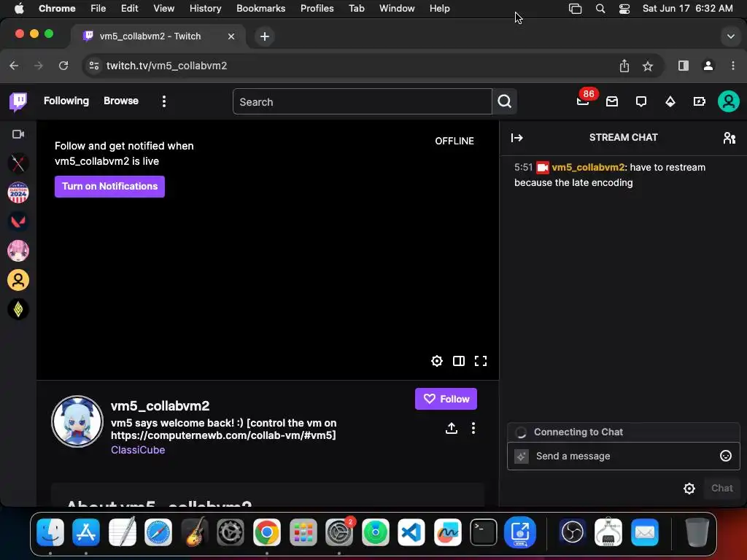Open the chat community users icon

point(729,138)
